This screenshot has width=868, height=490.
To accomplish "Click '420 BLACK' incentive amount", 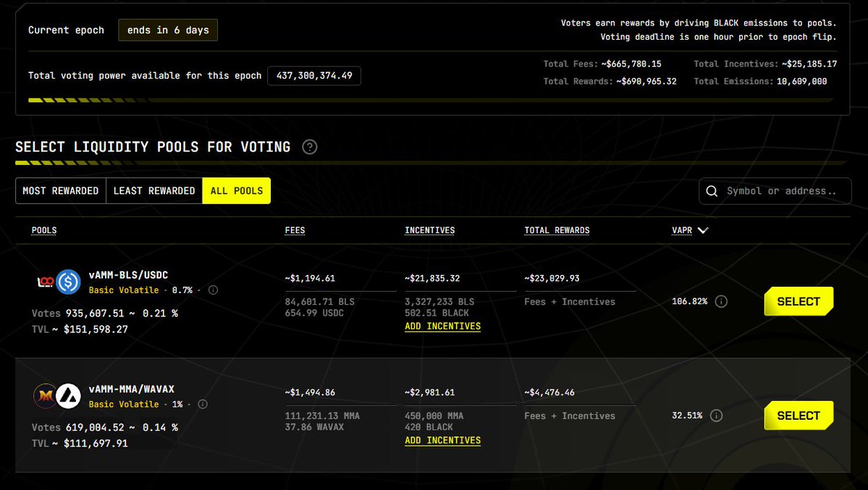I will pyautogui.click(x=429, y=427).
